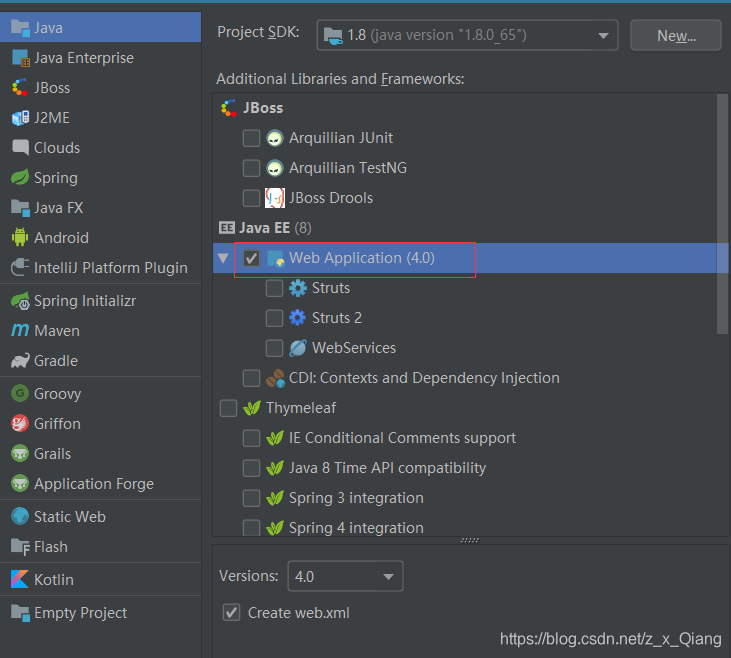Click the Groovy 'G' icon
Viewport: 731px width, 658px height.
(20, 393)
